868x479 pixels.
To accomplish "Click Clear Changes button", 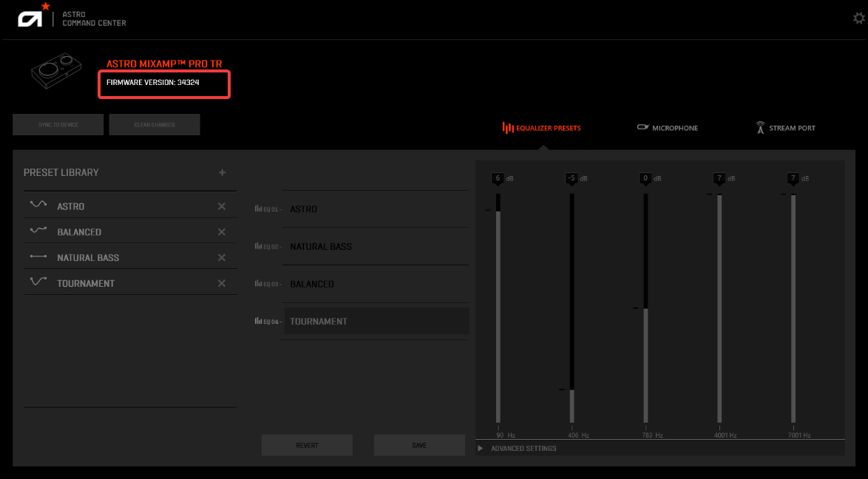I will 155,125.
